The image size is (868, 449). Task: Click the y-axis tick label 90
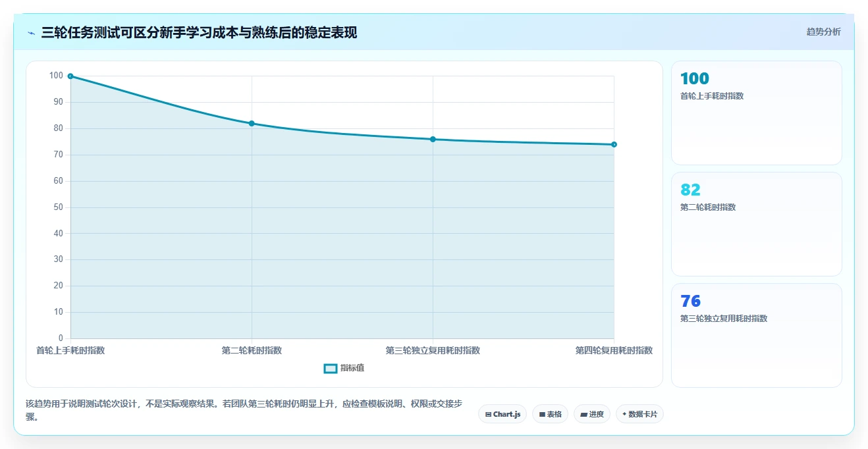[59, 102]
